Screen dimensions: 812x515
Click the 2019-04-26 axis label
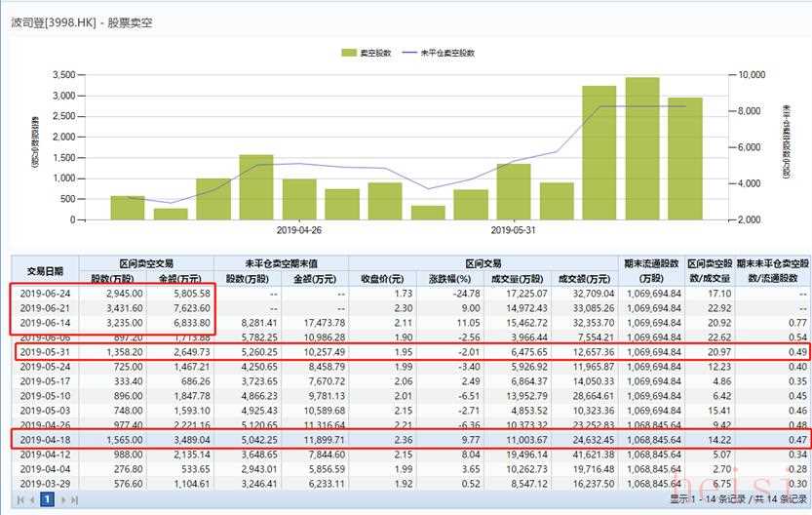pyautogui.click(x=298, y=230)
